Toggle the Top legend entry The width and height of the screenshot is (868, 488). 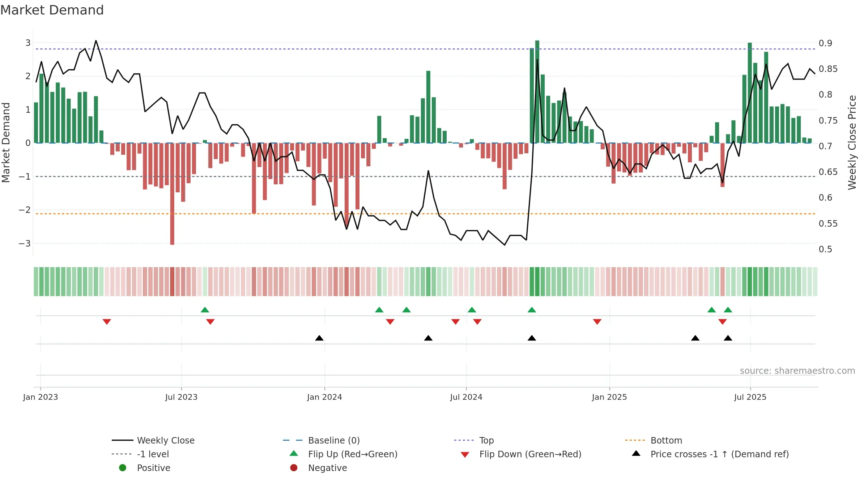tap(474, 440)
